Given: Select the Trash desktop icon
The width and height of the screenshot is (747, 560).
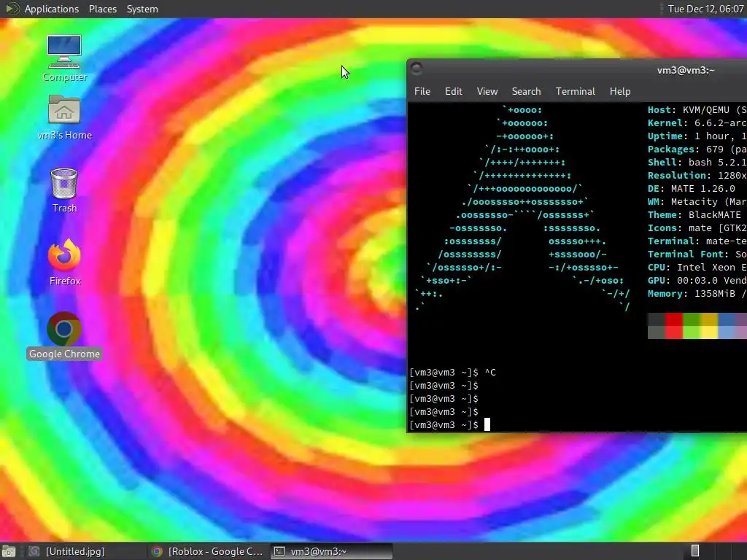Looking at the screenshot, I should click(x=64, y=190).
